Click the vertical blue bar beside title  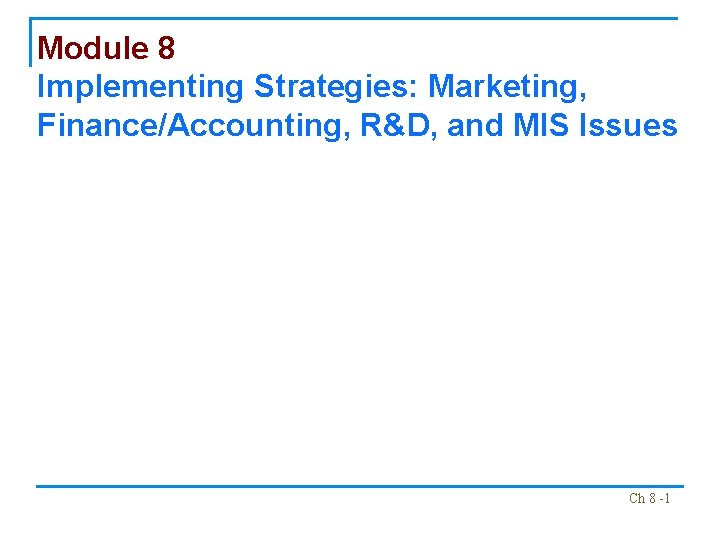pyautogui.click(x=31, y=42)
